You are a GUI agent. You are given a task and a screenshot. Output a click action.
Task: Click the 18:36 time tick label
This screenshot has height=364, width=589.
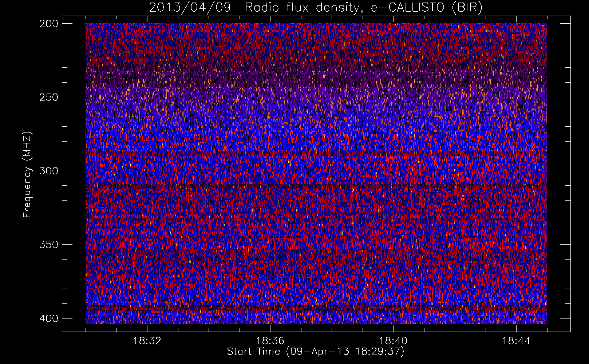270,341
